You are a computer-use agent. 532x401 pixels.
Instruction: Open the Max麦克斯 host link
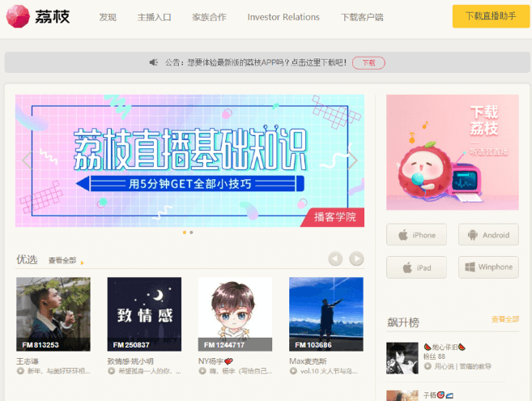(308, 361)
